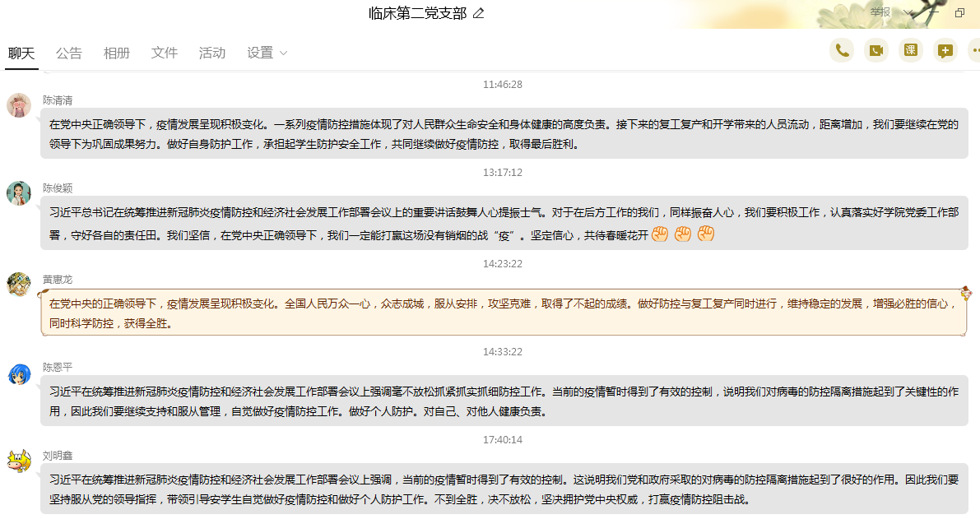
Task: Click sender name 陈俊颖
Action: pyautogui.click(x=58, y=188)
